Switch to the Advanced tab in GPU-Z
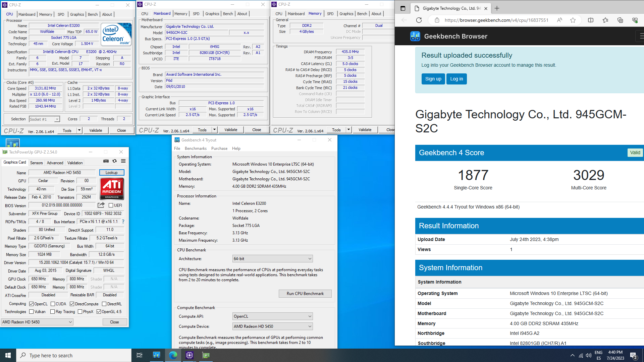This screenshot has height=362, width=644. click(55, 163)
